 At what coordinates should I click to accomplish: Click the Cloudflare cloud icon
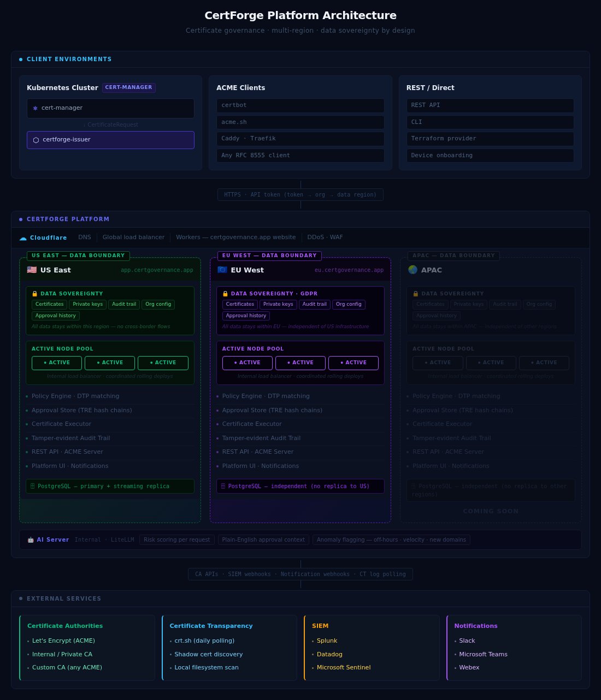tap(23, 238)
